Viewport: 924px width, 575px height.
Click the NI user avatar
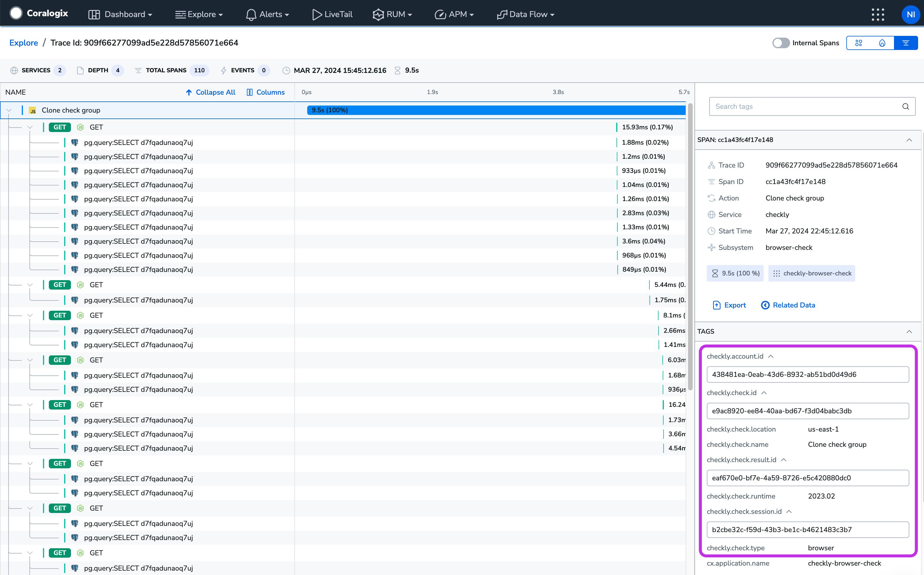click(910, 14)
